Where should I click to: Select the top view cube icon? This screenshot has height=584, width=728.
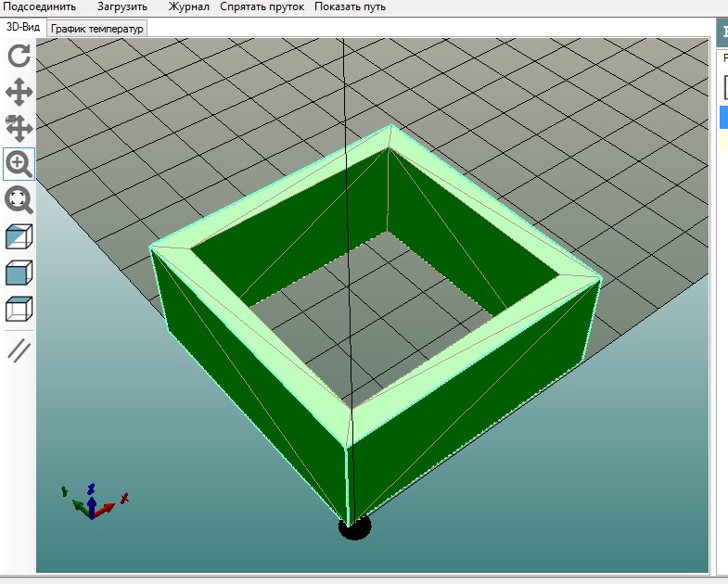pos(19,309)
